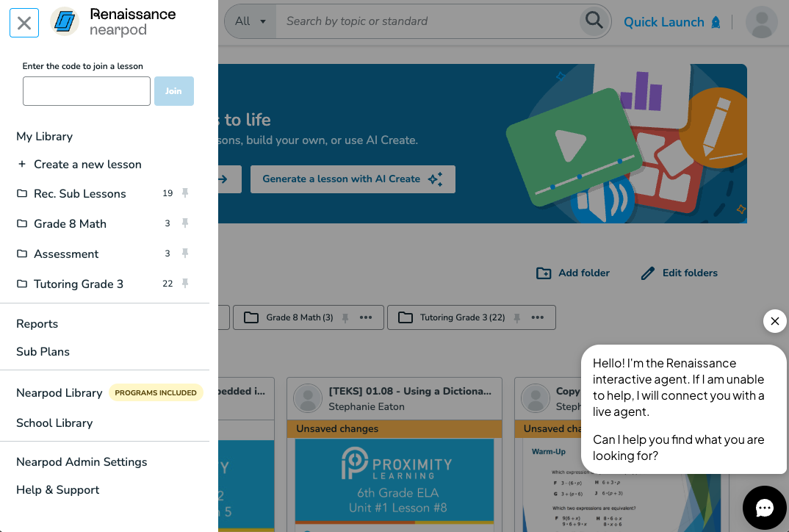Go to Reports
This screenshot has width=789, height=532.
[x=37, y=323]
